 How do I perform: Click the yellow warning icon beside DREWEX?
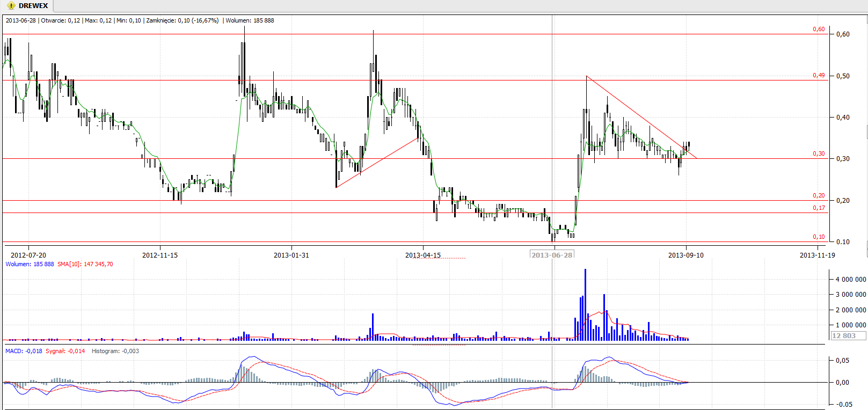(11, 6)
